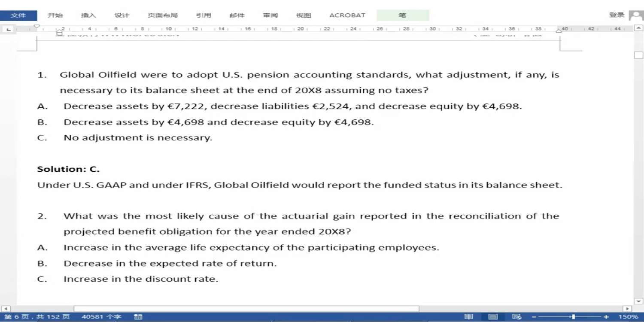Click the answer 'Increase in the average life expectancy'

(x=251, y=248)
